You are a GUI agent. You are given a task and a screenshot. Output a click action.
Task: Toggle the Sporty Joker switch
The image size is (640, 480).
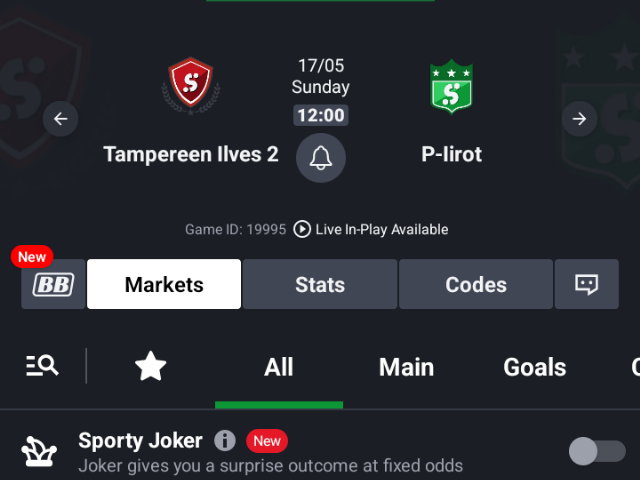(x=597, y=451)
